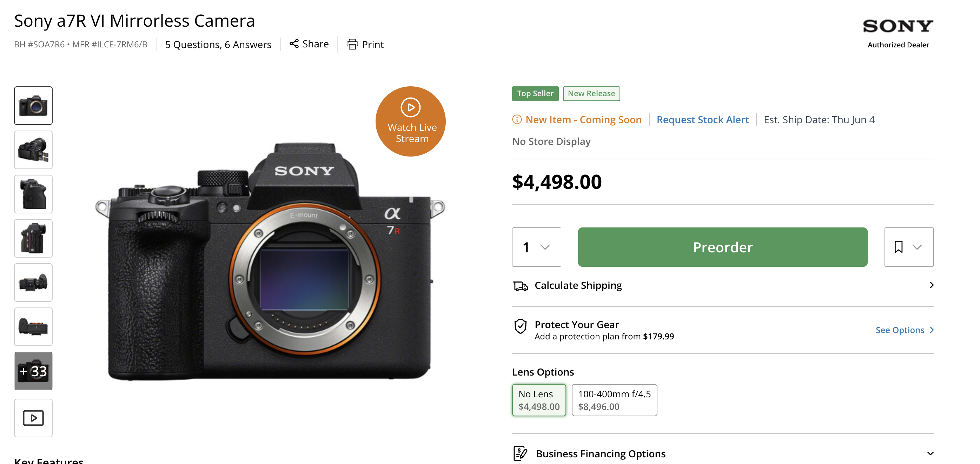This screenshot has height=464, width=980.
Task: Click the bookmark save icon
Action: (x=898, y=247)
